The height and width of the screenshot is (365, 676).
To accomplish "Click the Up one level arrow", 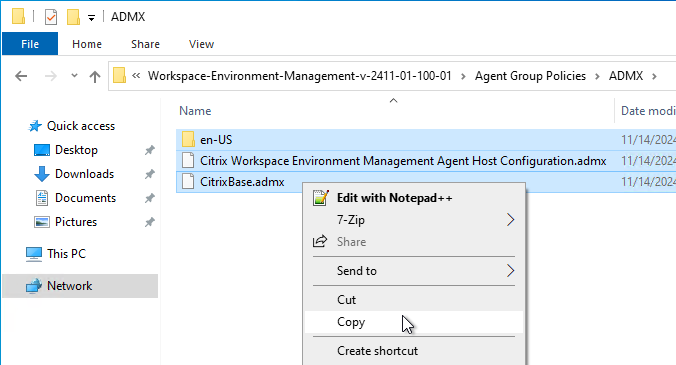I will [x=94, y=77].
